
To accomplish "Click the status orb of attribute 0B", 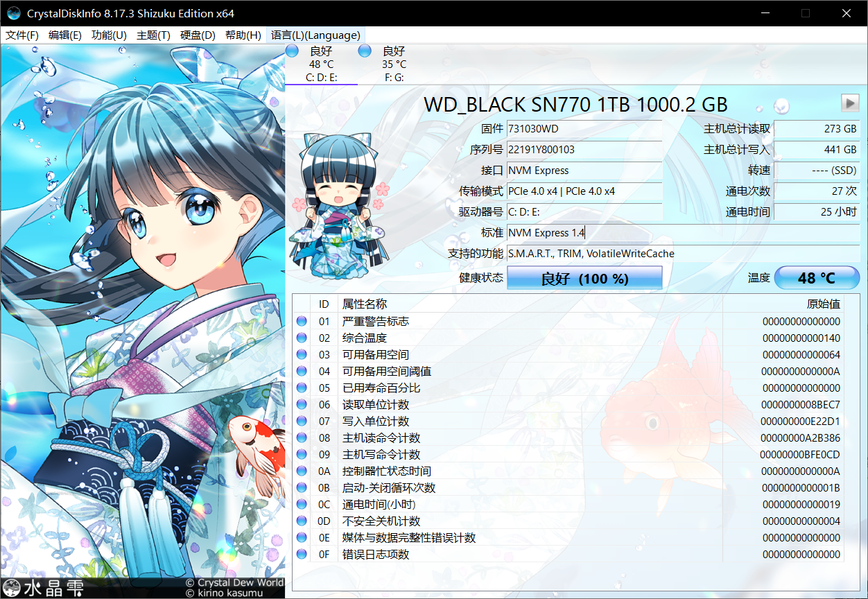I will 302,488.
